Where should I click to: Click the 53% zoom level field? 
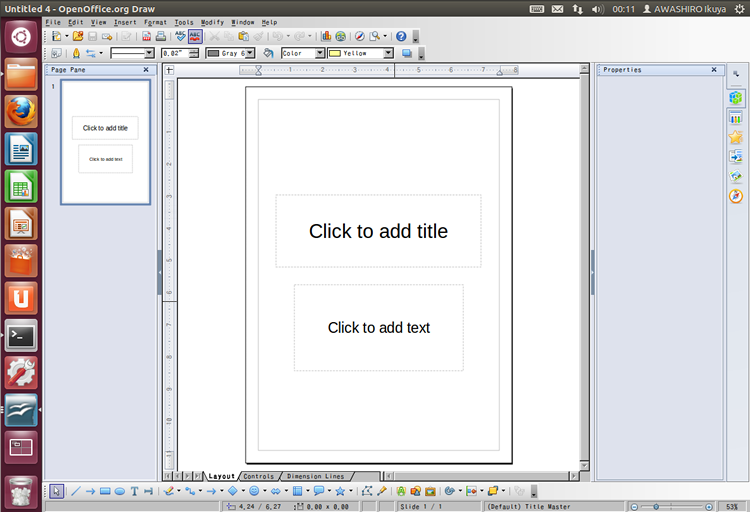pyautogui.click(x=732, y=507)
